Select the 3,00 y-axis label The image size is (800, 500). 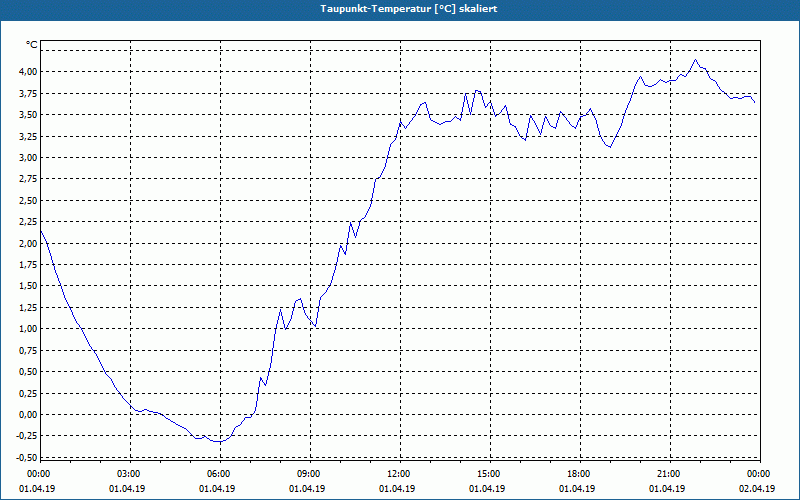tap(28, 158)
